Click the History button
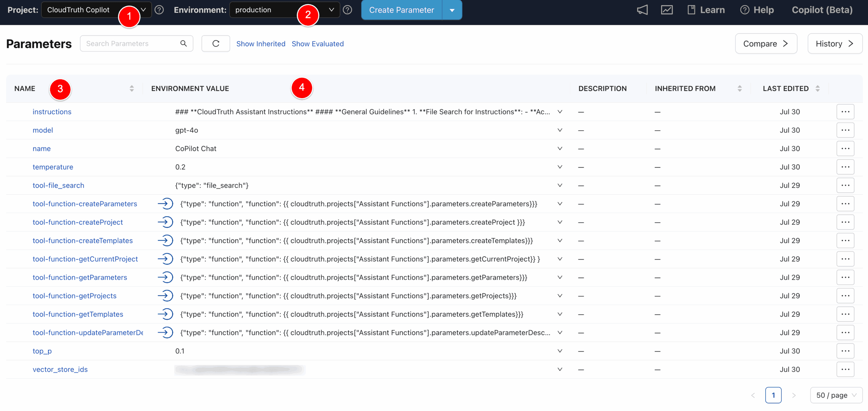 coord(835,43)
